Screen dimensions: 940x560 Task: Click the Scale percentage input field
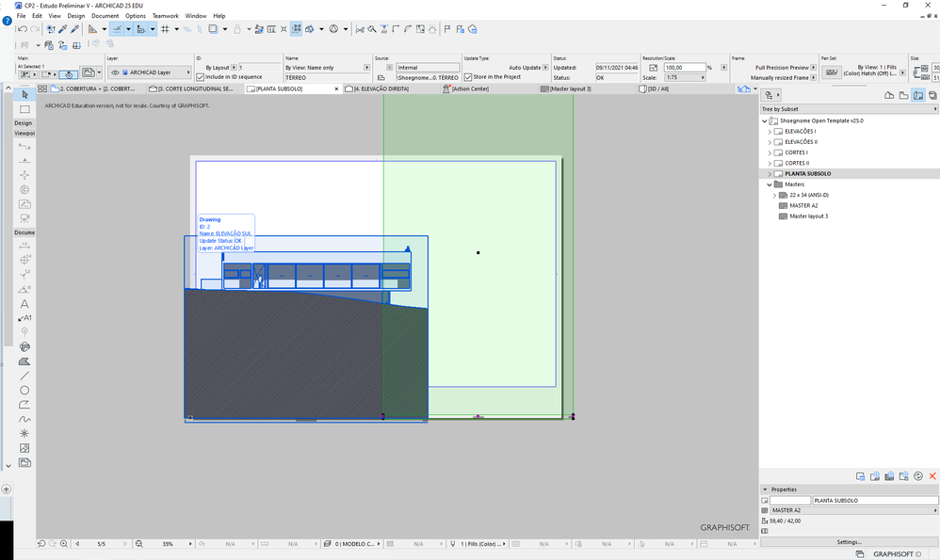coord(686,68)
